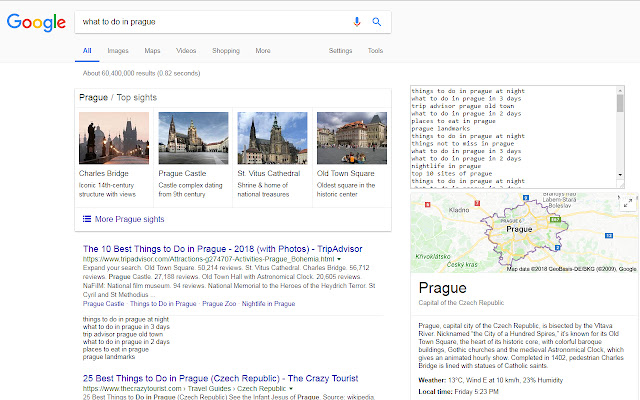Click the Google logo
Image resolution: width=640 pixels, height=400 pixels.
pyautogui.click(x=34, y=21)
